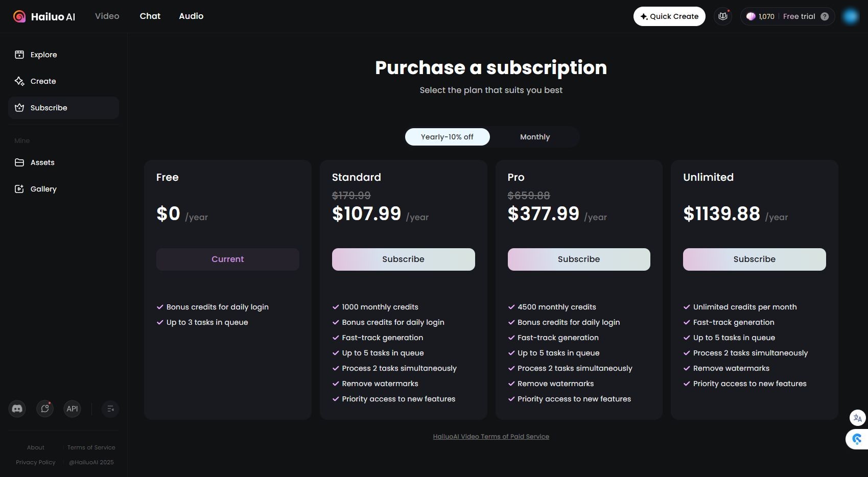Click the translate icon at bottom right
This screenshot has width=868, height=477.
coord(857,418)
